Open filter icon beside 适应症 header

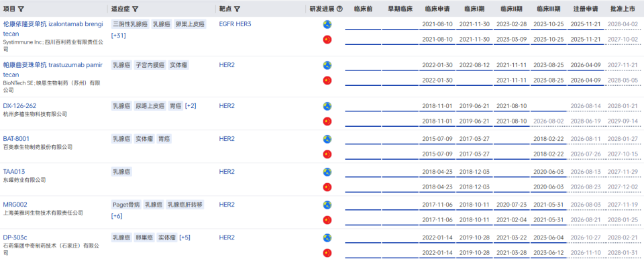135,9
